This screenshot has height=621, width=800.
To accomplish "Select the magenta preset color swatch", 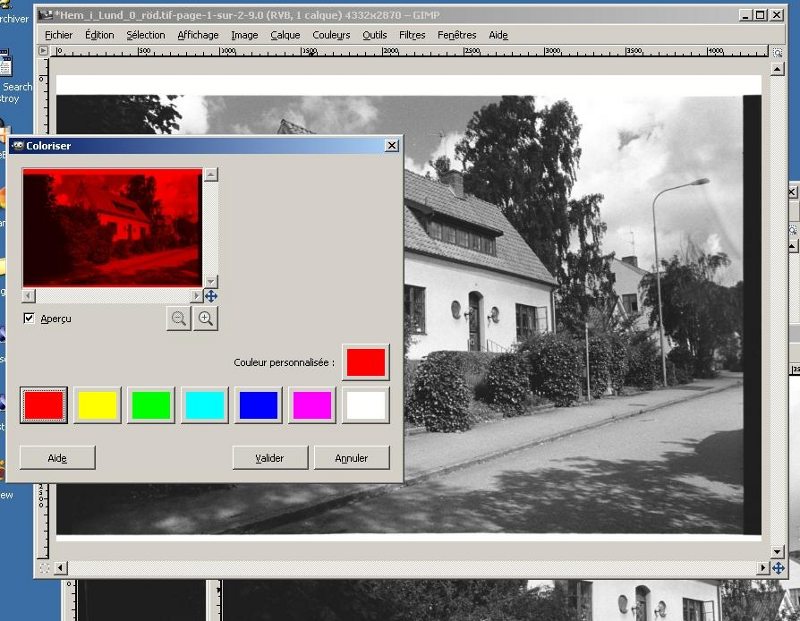I will [x=312, y=405].
